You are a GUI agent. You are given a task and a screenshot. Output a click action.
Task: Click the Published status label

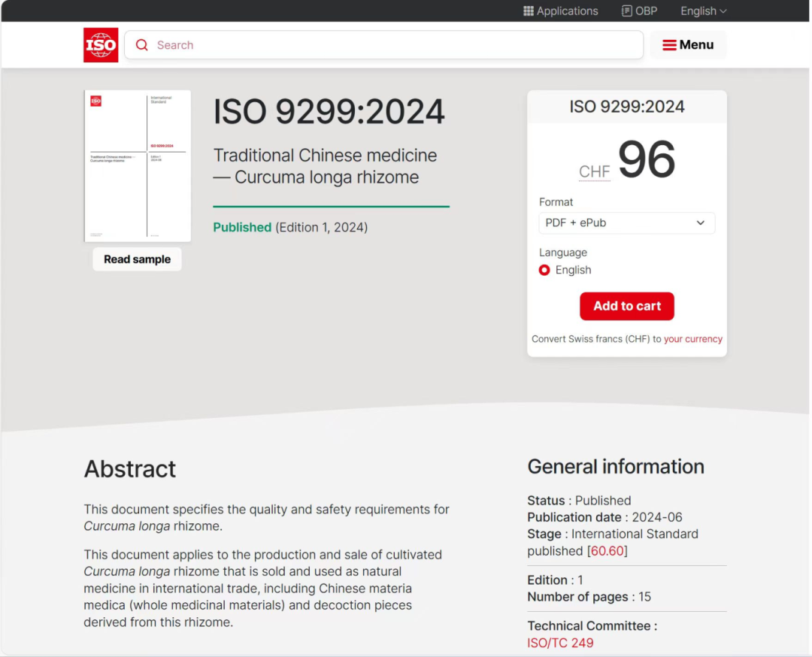(x=242, y=227)
